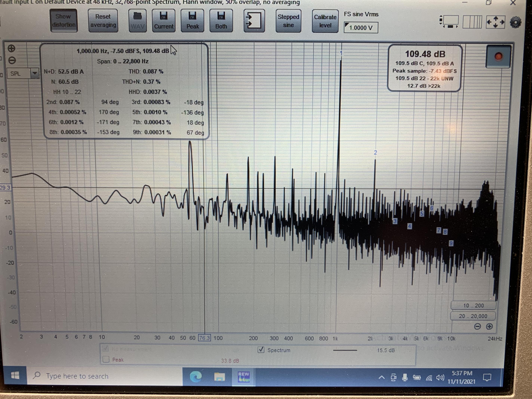Image resolution: width=532 pixels, height=399 pixels.
Task: Toggle the Show distortion button
Action: tap(64, 21)
